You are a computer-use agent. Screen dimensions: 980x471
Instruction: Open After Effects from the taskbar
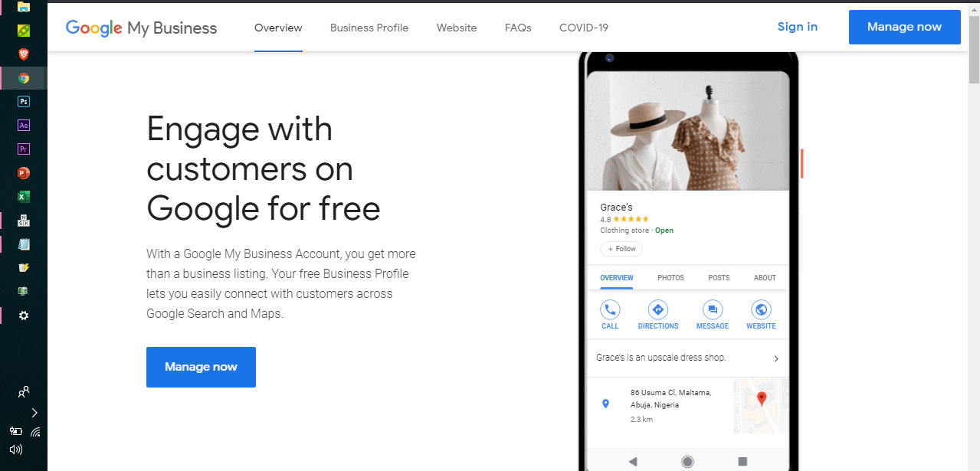pyautogui.click(x=24, y=125)
